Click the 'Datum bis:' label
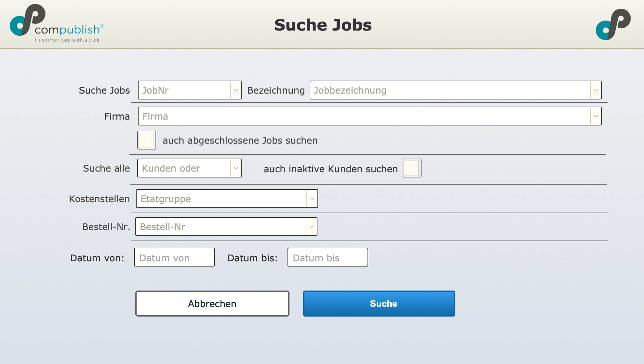This screenshot has height=364, width=644. [253, 258]
